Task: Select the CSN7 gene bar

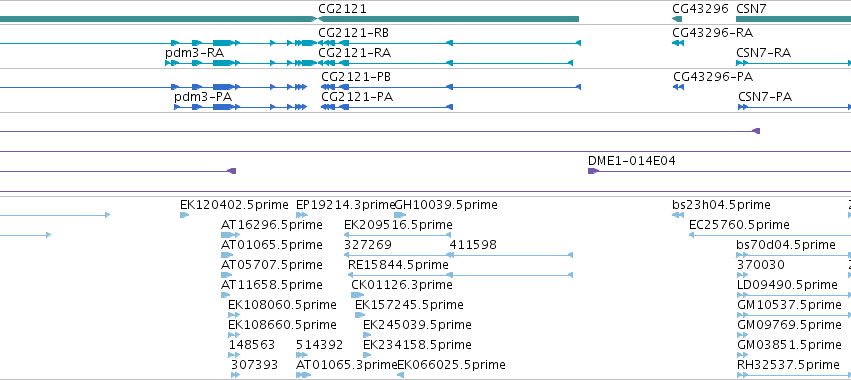Action: 793,19
